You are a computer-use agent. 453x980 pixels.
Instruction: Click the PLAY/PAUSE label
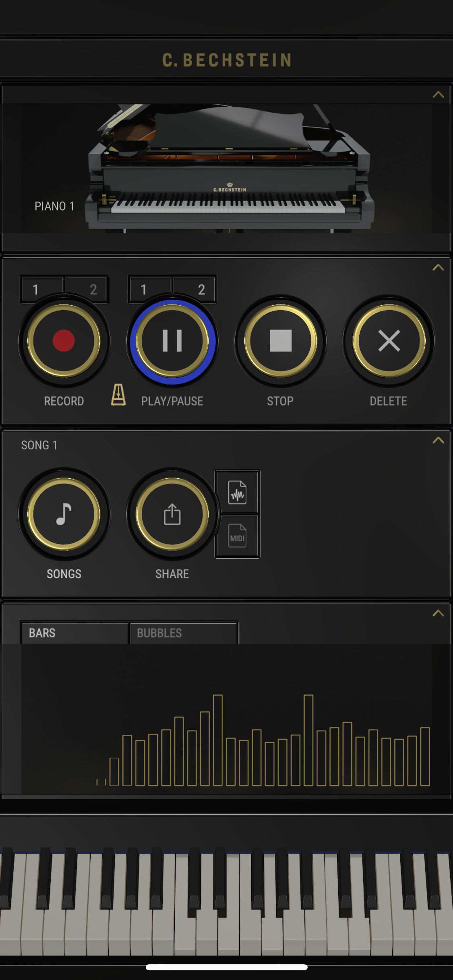tap(172, 401)
